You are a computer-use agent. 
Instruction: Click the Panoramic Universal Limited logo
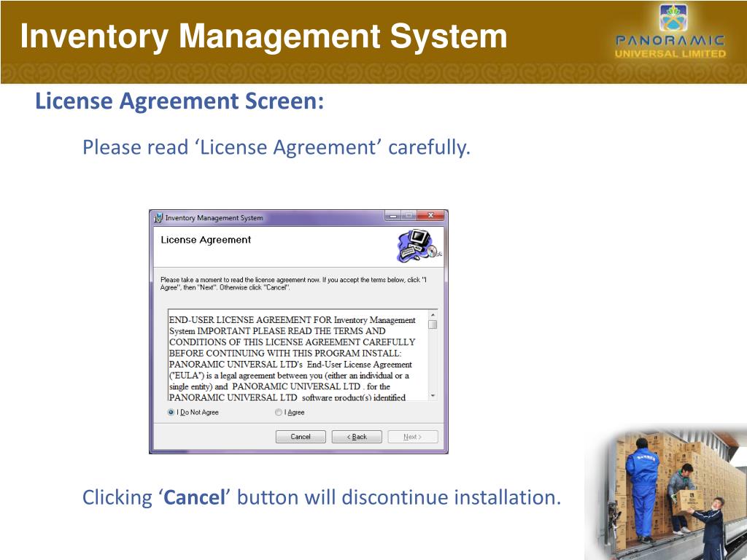coord(670,31)
